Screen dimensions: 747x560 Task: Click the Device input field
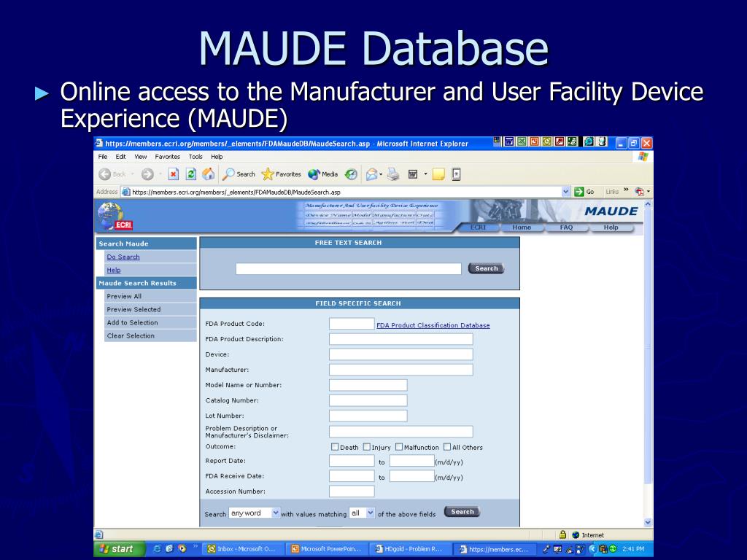(401, 354)
